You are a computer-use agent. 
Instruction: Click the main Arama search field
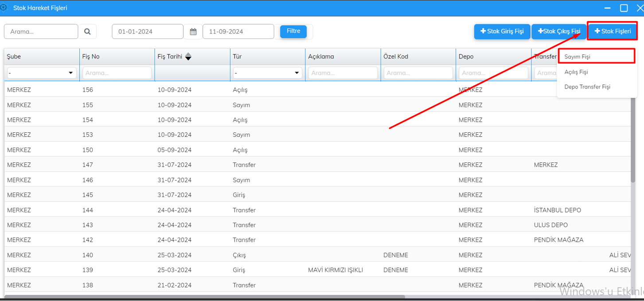click(41, 31)
